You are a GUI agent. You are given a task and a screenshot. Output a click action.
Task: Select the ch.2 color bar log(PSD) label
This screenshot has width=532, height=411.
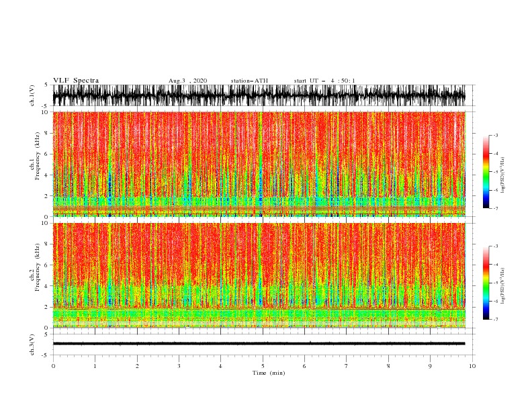[x=503, y=286]
